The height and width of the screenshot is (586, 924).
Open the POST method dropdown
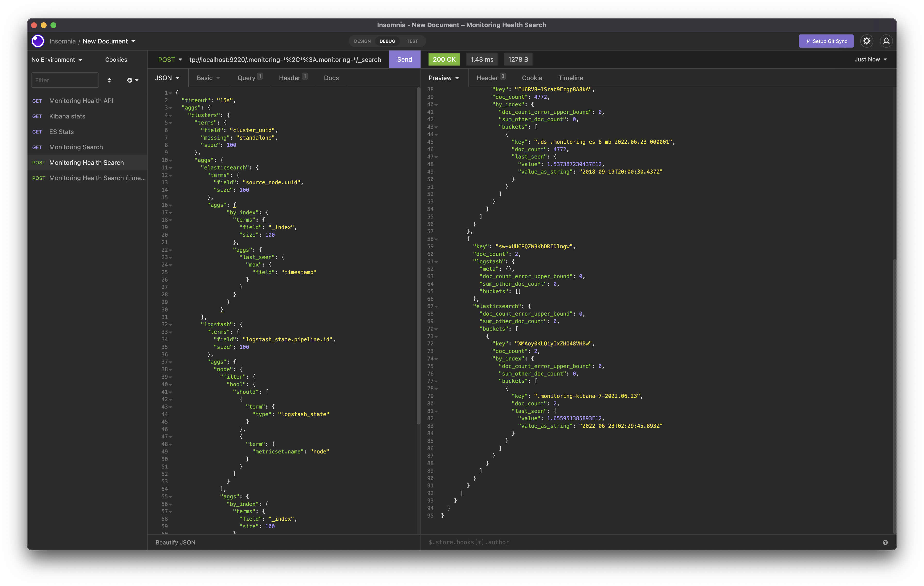pyautogui.click(x=170, y=59)
